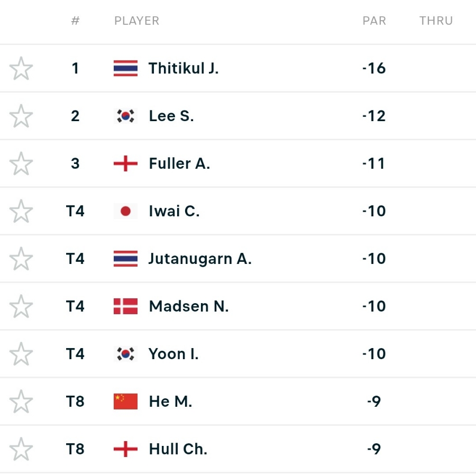
Task: Star the Jutanugarn A. row
Action: pyautogui.click(x=21, y=259)
